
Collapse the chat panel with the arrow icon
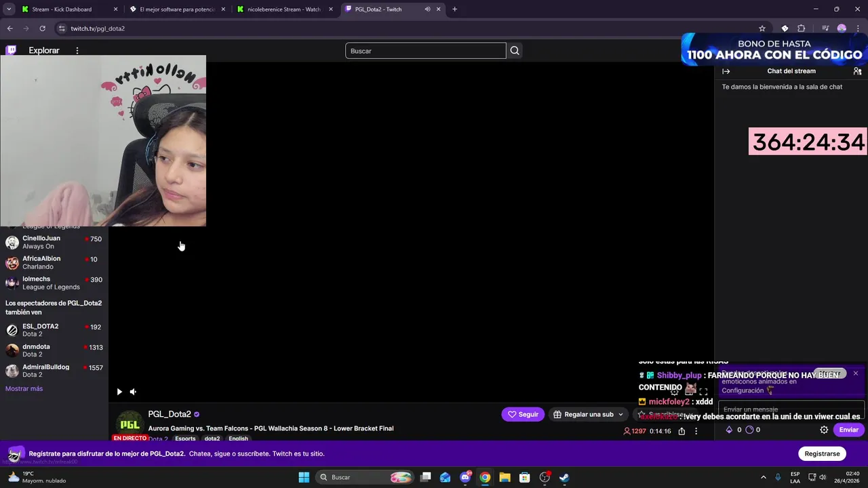pyautogui.click(x=726, y=71)
